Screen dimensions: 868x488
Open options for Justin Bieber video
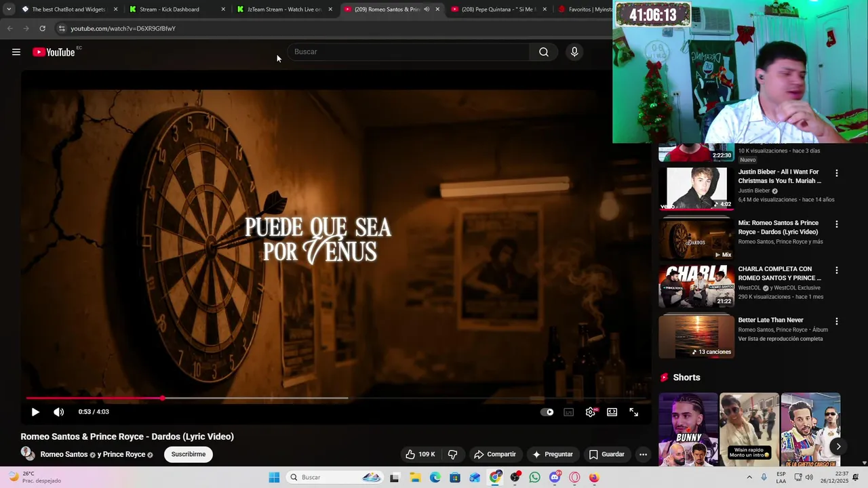[837, 174]
